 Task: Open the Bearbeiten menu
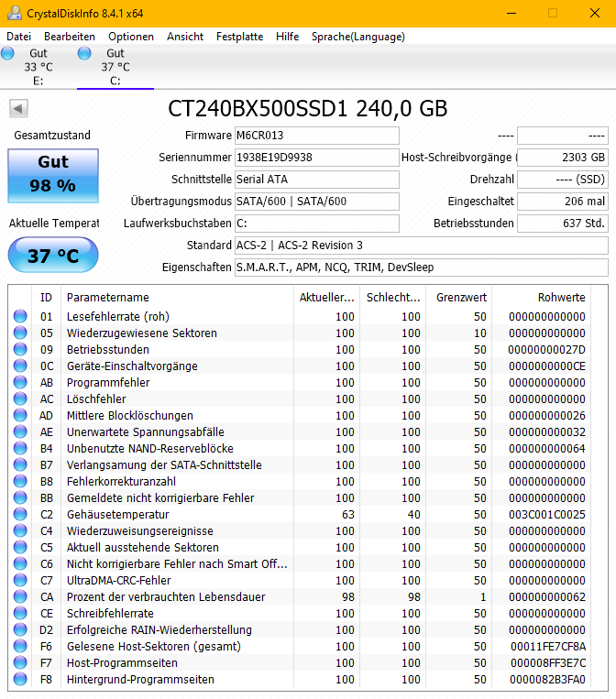click(70, 37)
